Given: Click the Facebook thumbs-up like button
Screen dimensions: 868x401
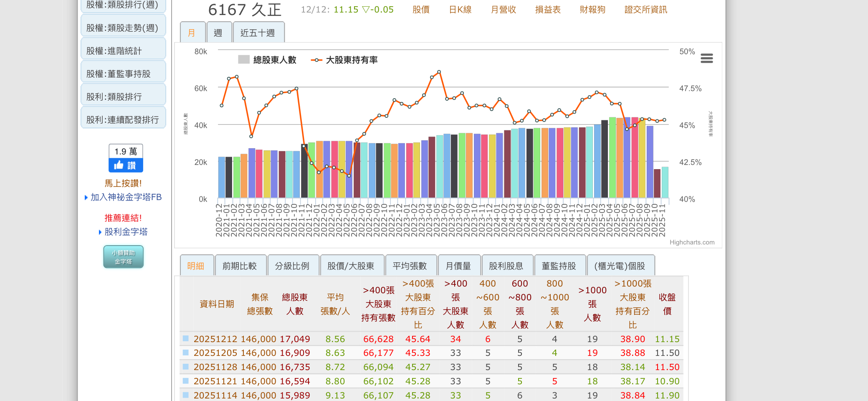Looking at the screenshot, I should pos(126,165).
